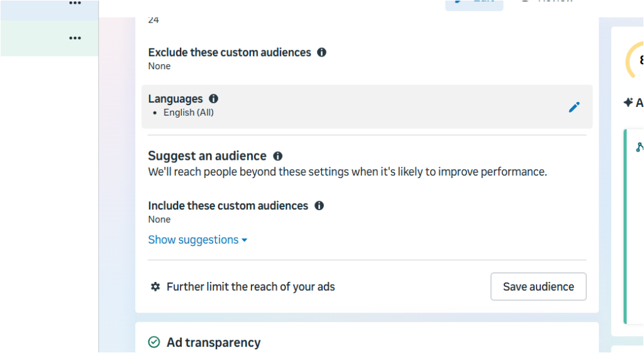Open Further limit the reach of your ads
Viewport: 644px width, 353px height.
(x=250, y=286)
